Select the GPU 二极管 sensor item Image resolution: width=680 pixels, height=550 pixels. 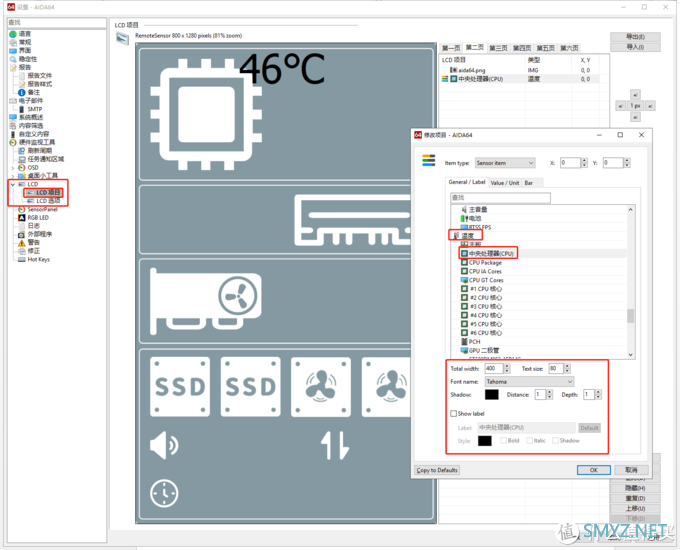point(484,350)
